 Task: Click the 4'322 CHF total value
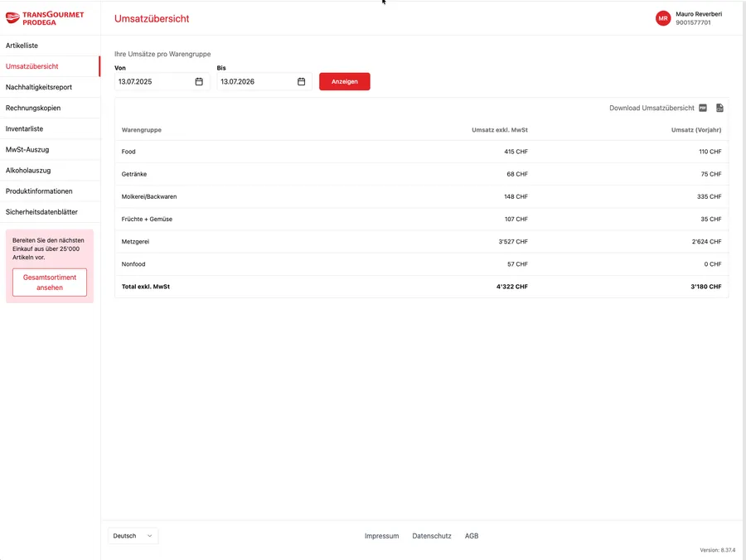pos(512,287)
